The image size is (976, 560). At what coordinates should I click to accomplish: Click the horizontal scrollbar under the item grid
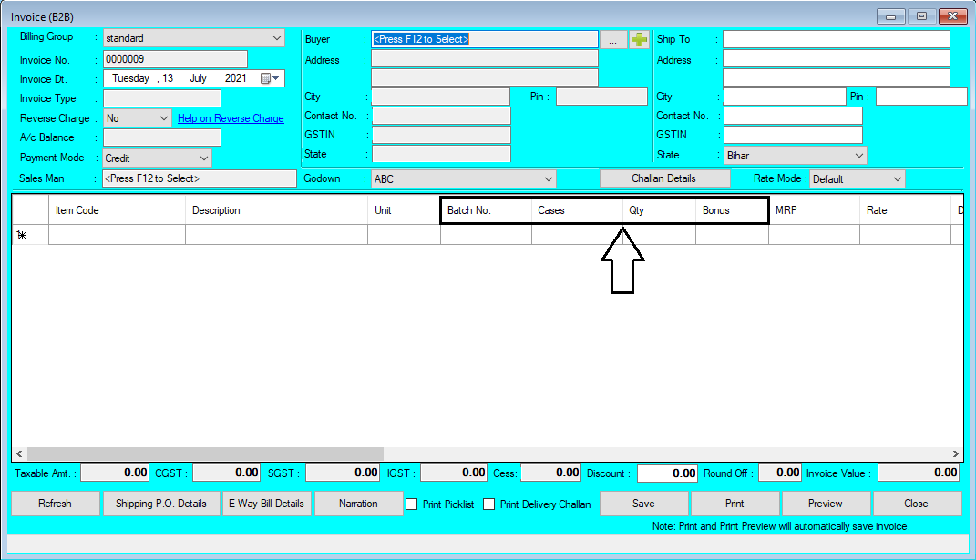(x=200, y=453)
